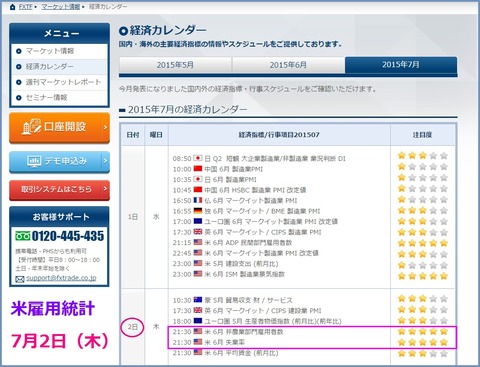Click the US flag for 23:00 ISM entry
The height and width of the screenshot is (367, 480).
click(x=198, y=274)
